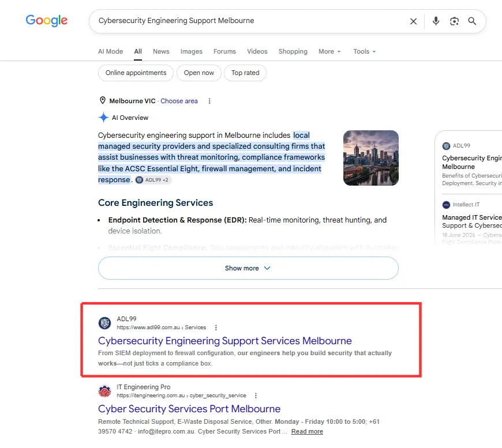The height and width of the screenshot is (448, 502).
Task: Apply the Top rated filter chip
Action: [x=245, y=73]
